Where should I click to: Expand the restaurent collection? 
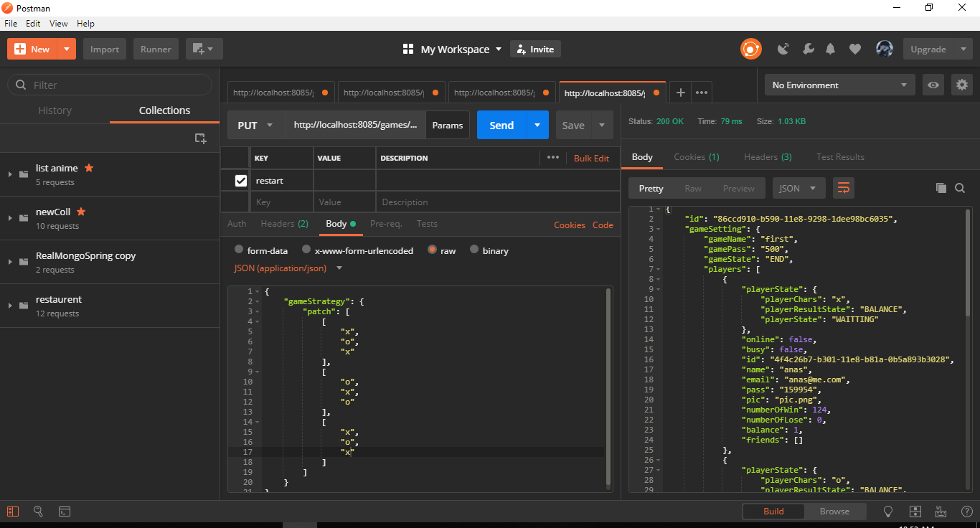pos(10,306)
